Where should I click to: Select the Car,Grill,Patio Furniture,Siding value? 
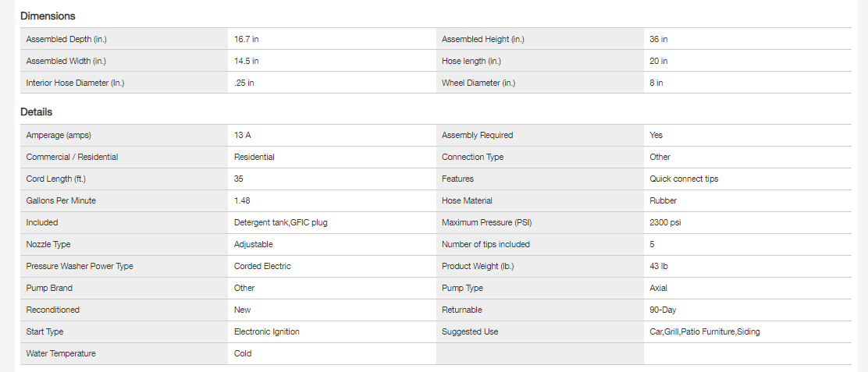pyautogui.click(x=704, y=331)
